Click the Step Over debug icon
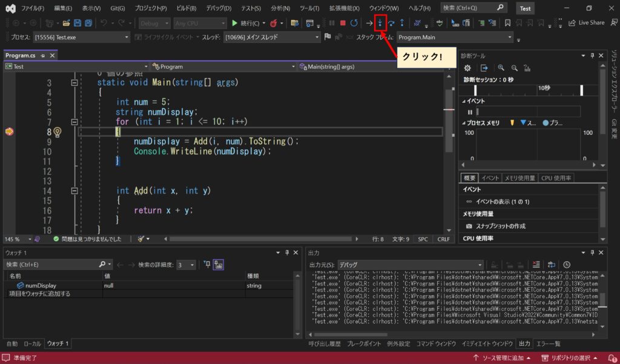 click(391, 23)
